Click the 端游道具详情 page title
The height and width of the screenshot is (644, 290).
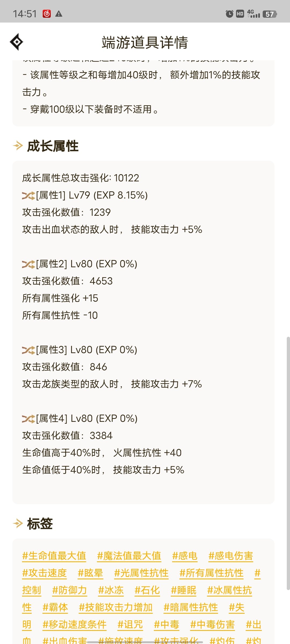(x=145, y=42)
